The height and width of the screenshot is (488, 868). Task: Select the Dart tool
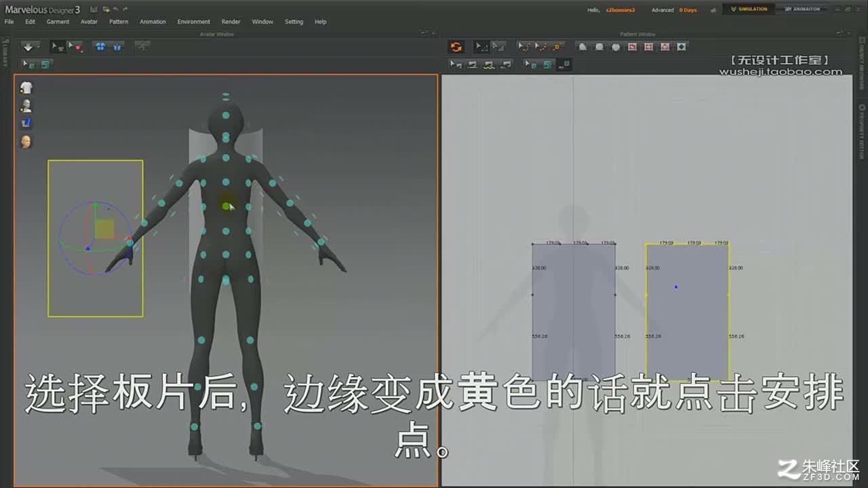click(x=682, y=47)
